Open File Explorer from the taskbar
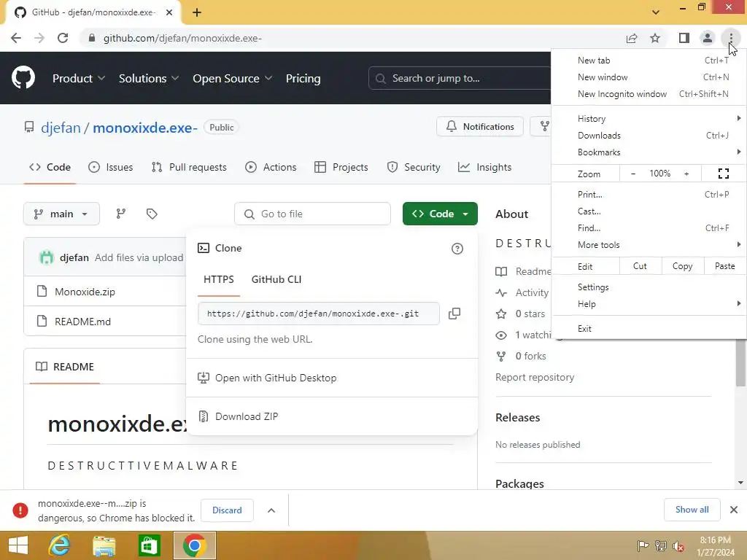 104,545
